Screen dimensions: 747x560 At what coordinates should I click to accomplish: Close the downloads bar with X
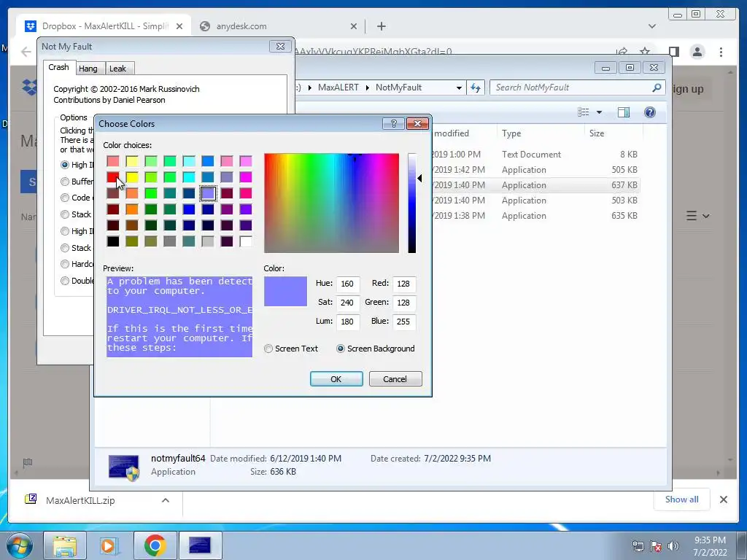(723, 499)
